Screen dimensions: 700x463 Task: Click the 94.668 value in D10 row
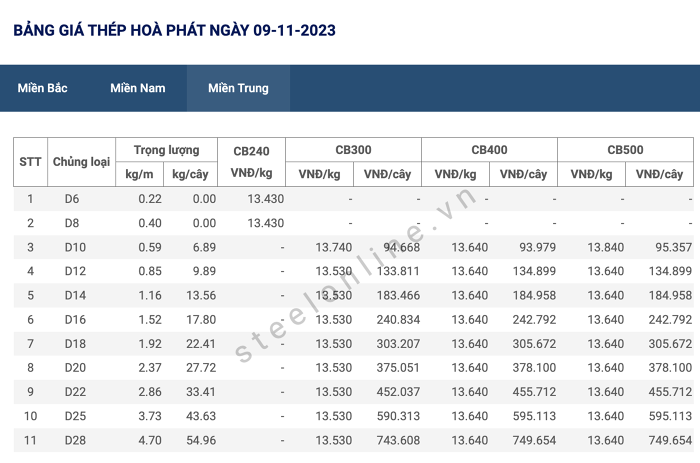coord(401,247)
